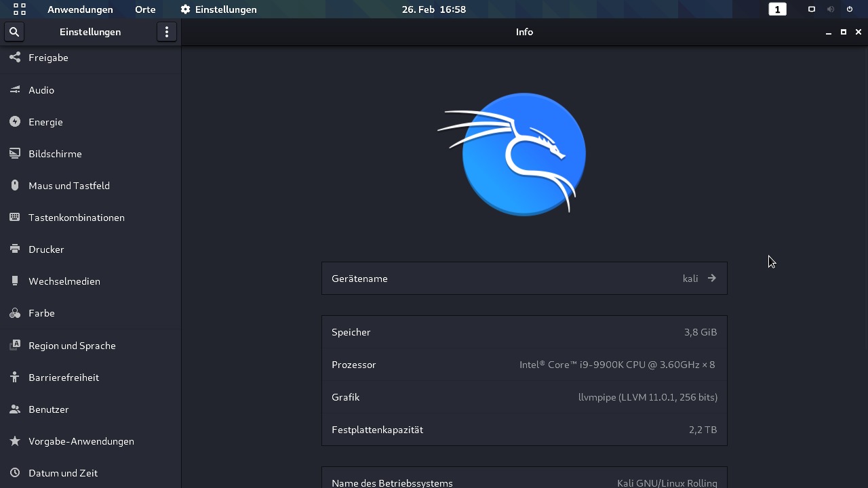
Task: Click the Drucker printer icon
Action: click(15, 249)
